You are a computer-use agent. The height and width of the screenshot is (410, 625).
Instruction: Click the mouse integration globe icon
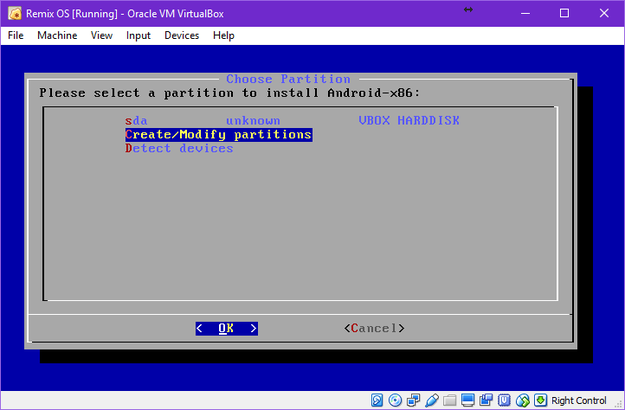pos(523,400)
